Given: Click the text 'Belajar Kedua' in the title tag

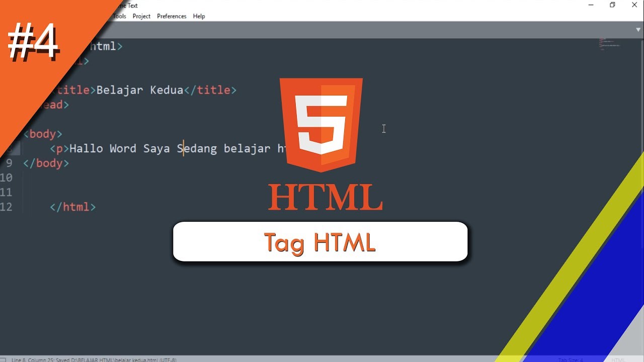Looking at the screenshot, I should (x=139, y=90).
